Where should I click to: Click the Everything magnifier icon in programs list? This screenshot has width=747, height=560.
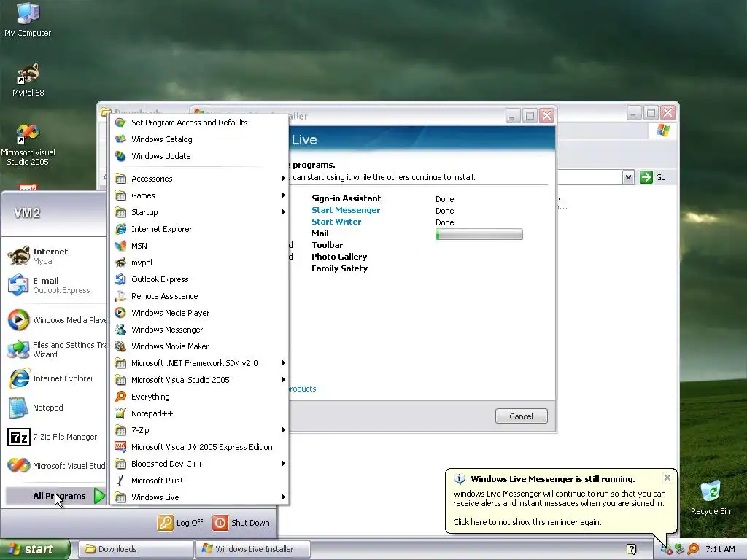(120, 397)
